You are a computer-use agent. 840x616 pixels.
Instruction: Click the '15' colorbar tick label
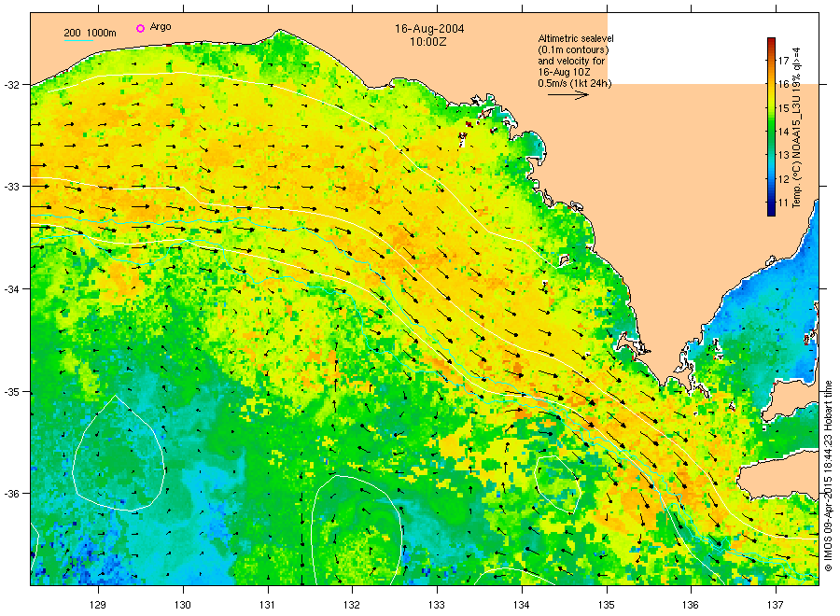coord(784,108)
